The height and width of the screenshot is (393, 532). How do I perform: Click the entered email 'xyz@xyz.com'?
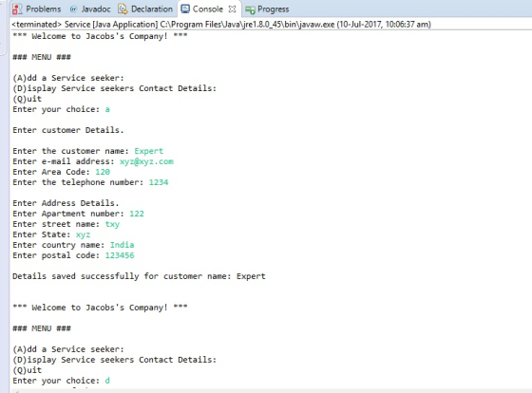click(146, 161)
